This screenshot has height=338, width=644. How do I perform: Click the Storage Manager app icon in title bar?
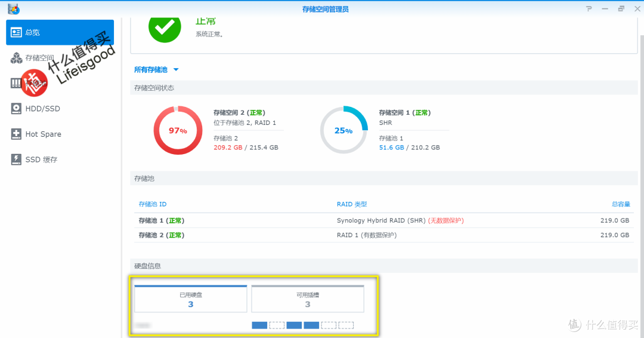(x=14, y=8)
